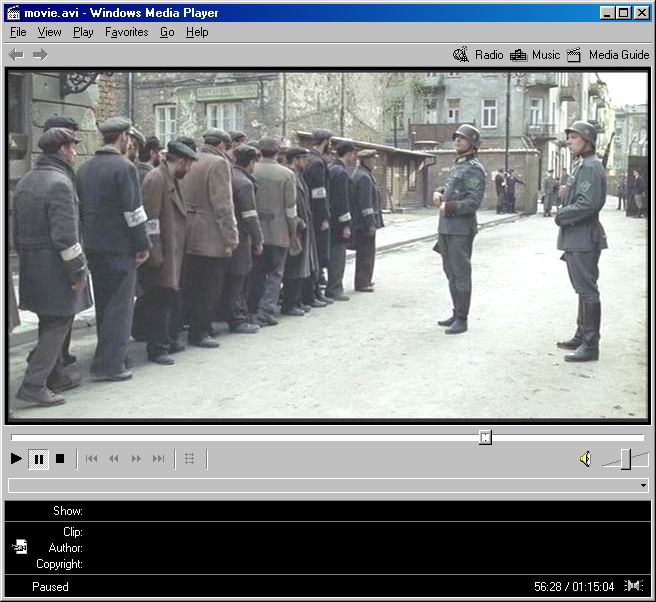
Task: Open the View menu
Action: (x=49, y=32)
